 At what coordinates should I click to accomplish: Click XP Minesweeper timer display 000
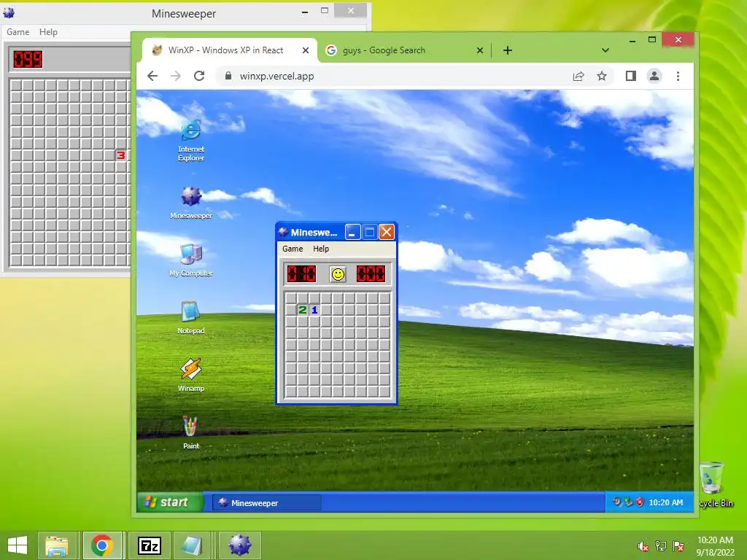click(371, 274)
